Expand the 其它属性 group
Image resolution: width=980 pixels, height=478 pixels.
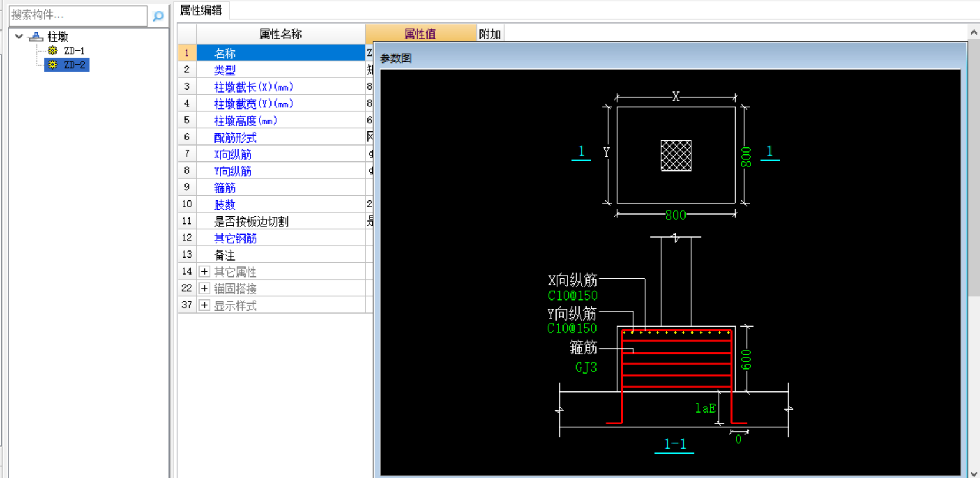pos(204,272)
